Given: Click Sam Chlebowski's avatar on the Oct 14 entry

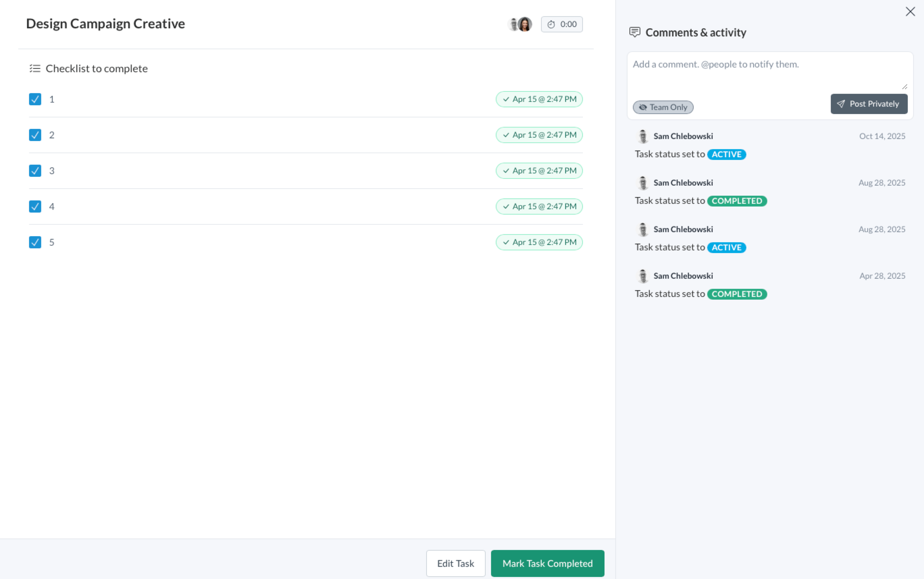Looking at the screenshot, I should [643, 136].
